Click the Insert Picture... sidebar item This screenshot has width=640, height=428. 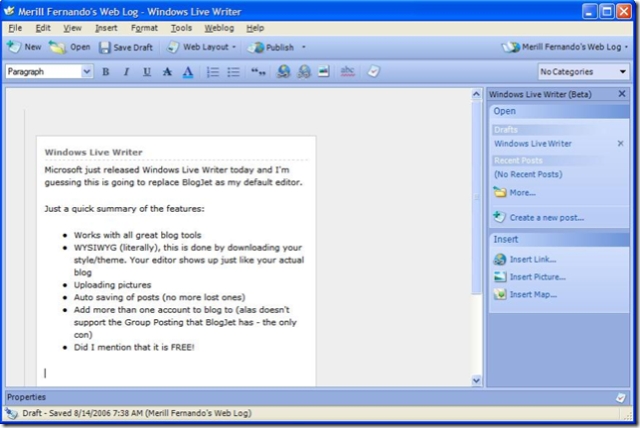(530, 277)
